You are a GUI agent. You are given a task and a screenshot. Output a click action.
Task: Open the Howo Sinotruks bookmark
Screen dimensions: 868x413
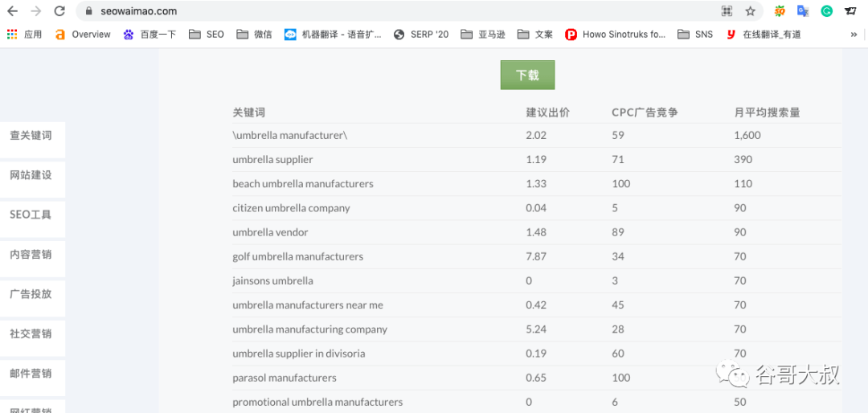click(615, 35)
